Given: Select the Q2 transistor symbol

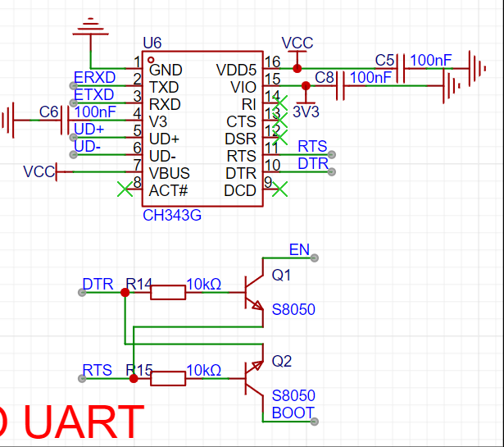Looking at the screenshot, I should click(x=254, y=380).
